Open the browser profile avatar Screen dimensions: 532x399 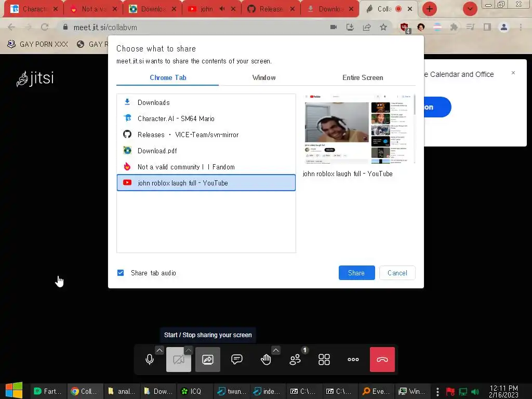pos(504,27)
